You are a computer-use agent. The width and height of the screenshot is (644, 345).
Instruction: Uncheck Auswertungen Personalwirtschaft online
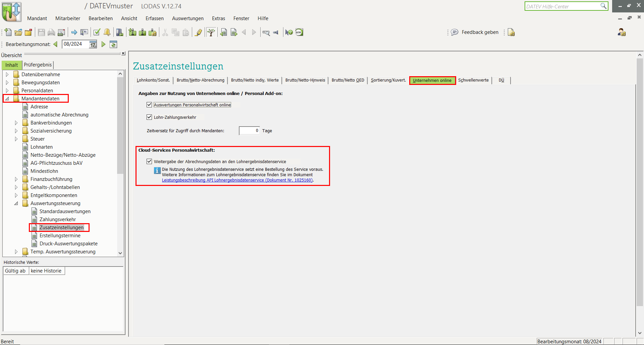(x=149, y=105)
